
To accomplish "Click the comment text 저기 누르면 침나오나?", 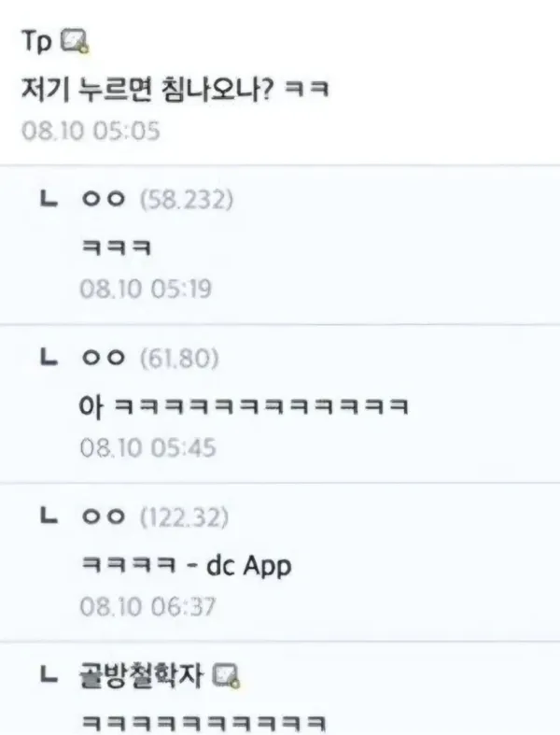I will point(147,89).
